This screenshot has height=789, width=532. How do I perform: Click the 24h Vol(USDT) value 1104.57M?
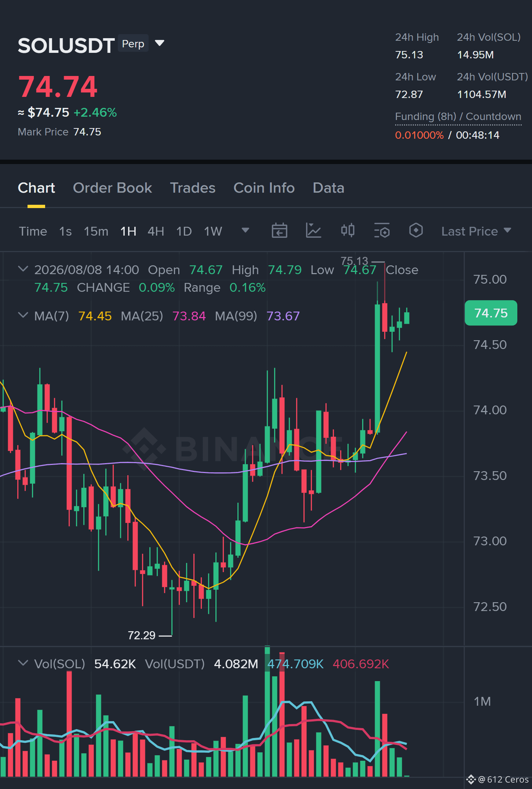[482, 94]
